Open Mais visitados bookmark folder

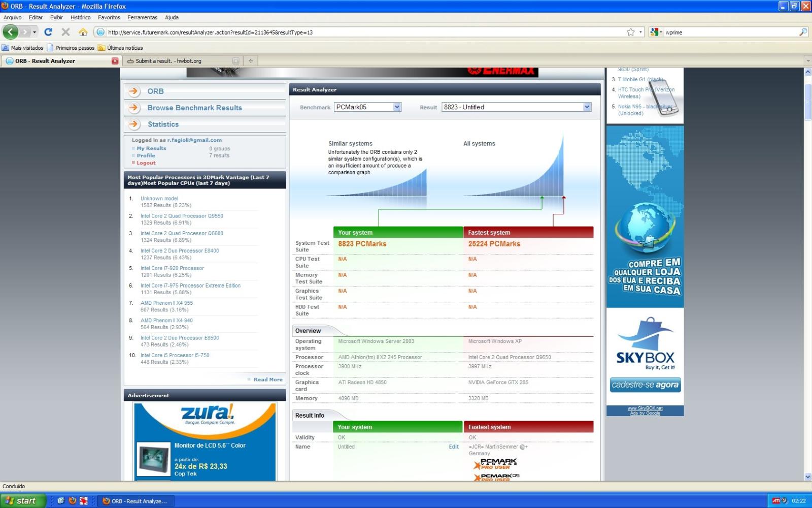click(23, 48)
